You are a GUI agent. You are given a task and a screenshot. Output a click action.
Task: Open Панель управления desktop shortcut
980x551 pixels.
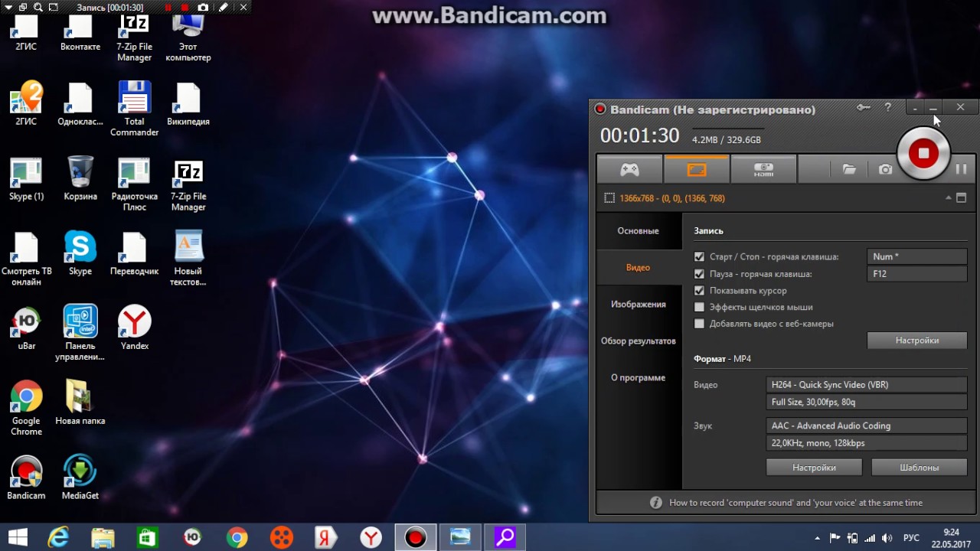80,333
